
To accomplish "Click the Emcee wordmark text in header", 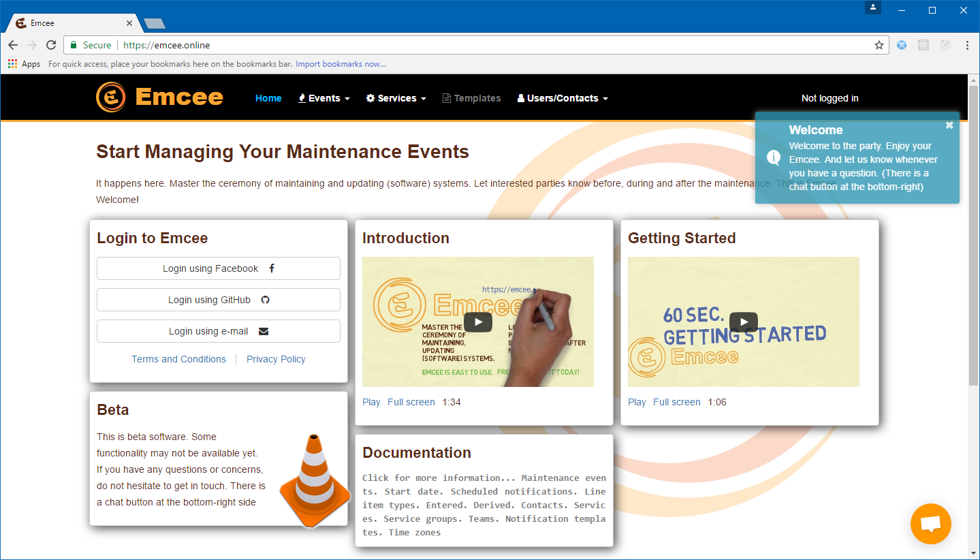I will 179,97.
